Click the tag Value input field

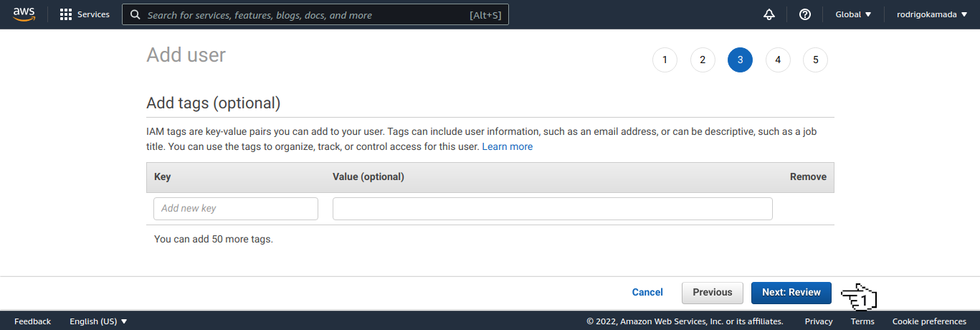coord(552,209)
